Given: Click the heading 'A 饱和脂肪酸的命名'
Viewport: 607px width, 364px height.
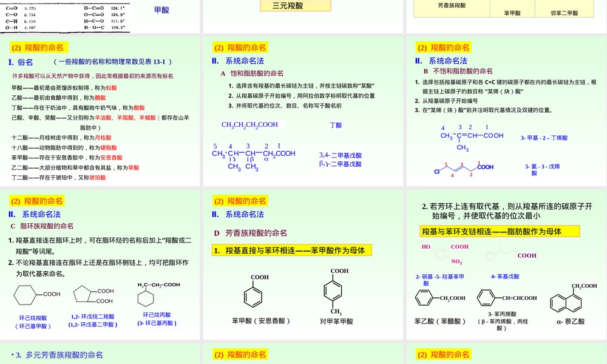Looking at the screenshot, I should pos(252,73).
